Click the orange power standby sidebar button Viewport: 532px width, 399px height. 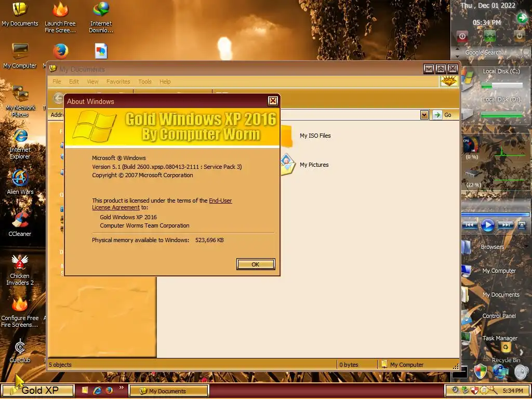pyautogui.click(x=519, y=36)
